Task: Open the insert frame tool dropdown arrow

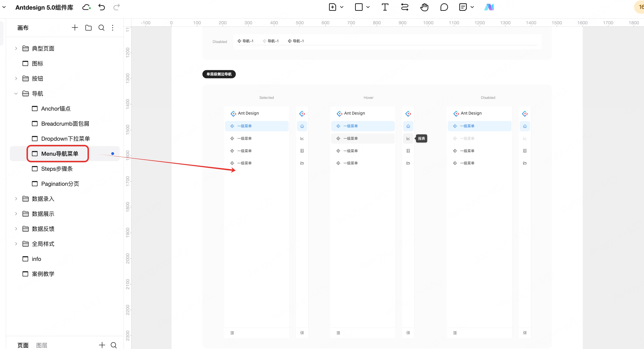Action: [x=342, y=7]
